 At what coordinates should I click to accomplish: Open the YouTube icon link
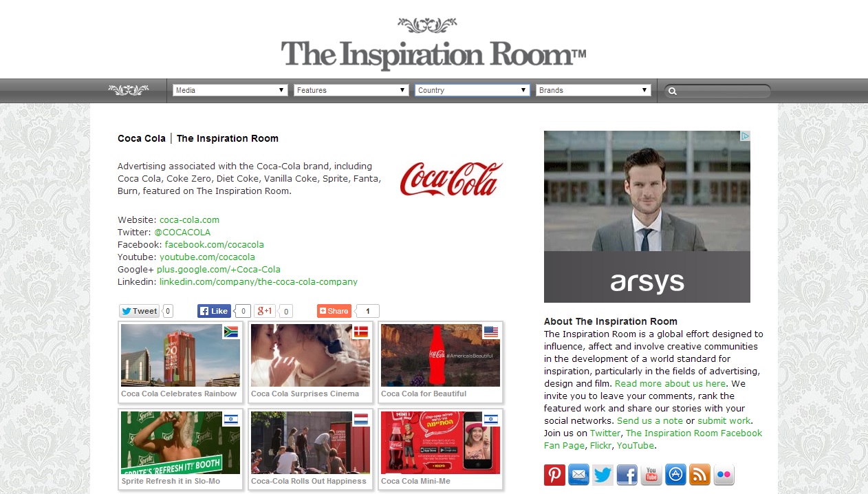[x=651, y=475]
